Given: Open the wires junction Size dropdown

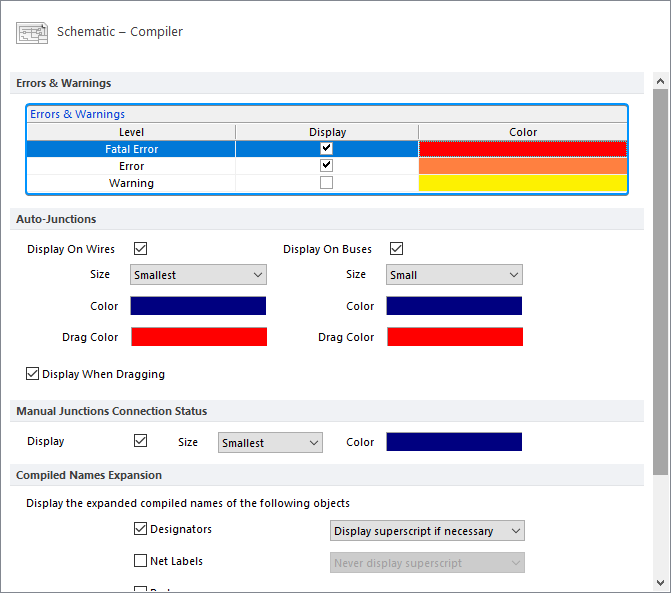Looking at the screenshot, I should [x=198, y=275].
